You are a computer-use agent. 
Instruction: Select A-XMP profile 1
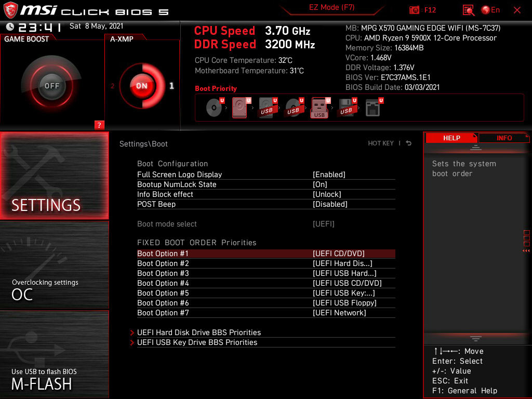click(x=171, y=86)
